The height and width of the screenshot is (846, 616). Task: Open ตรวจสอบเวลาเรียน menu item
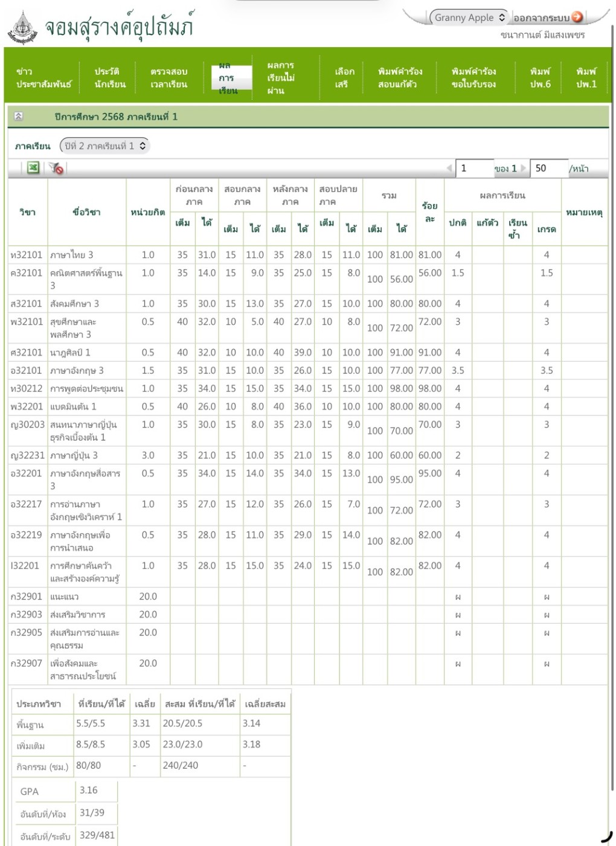(x=168, y=78)
